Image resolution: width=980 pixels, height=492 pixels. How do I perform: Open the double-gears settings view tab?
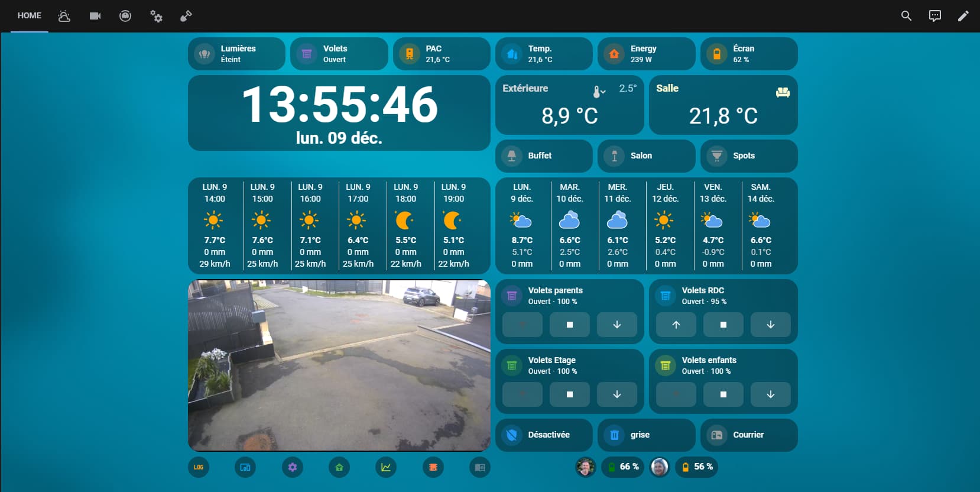[x=156, y=16]
